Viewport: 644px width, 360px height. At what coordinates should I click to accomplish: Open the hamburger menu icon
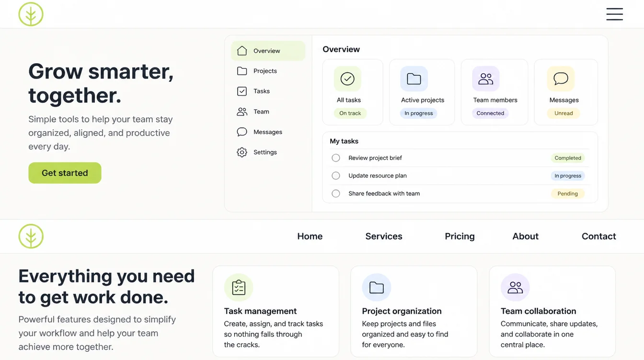pyautogui.click(x=614, y=14)
